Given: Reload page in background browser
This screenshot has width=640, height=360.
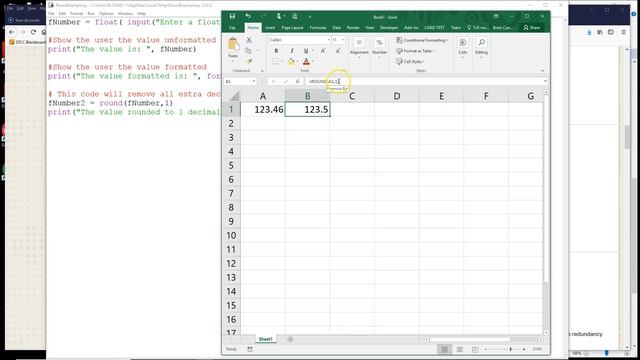Looking at the screenshot, I should coord(33,32).
